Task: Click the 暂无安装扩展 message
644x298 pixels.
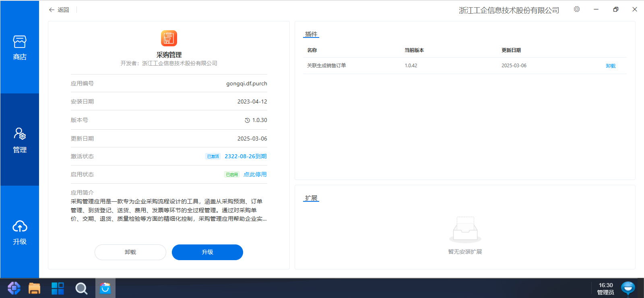Action: [x=465, y=252]
